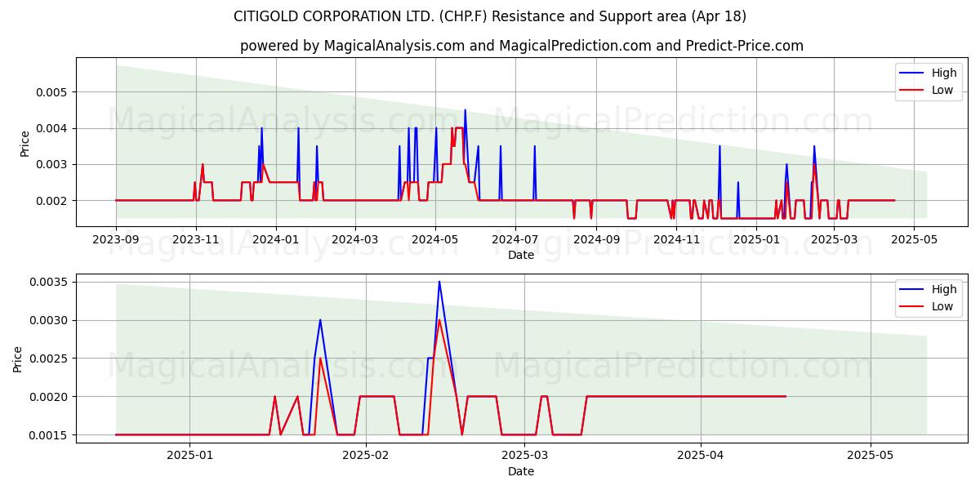980x490 pixels.
Task: Click the "0.002" y-axis tick on the top chart
Action: pos(51,200)
